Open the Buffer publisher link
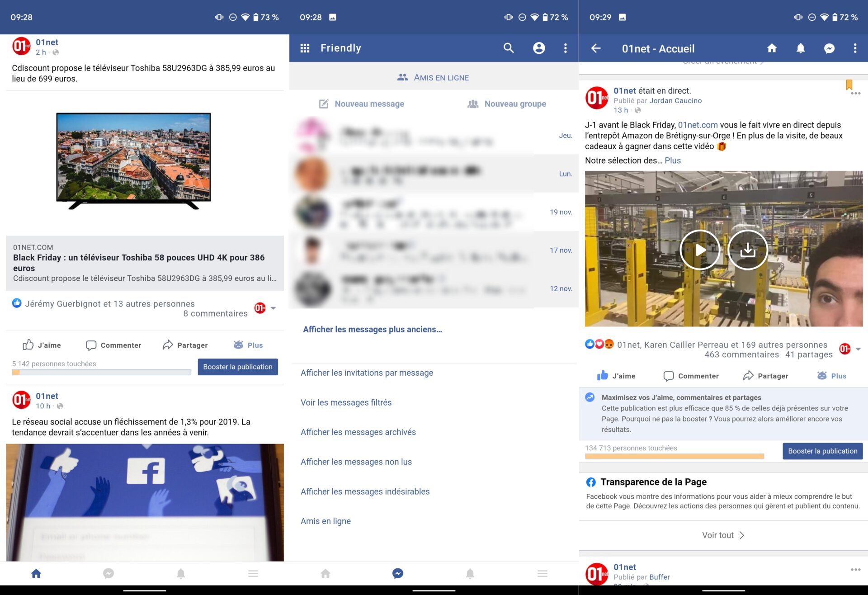 (x=660, y=577)
